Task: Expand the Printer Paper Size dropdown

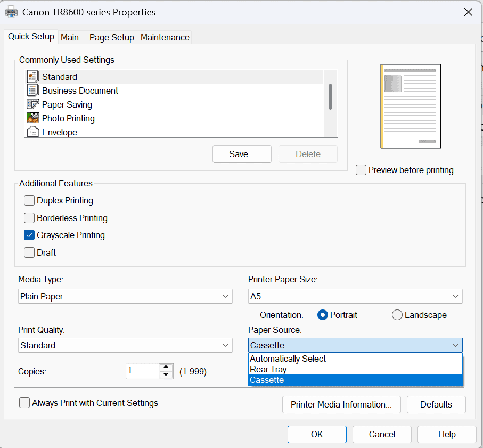Action: [355, 296]
